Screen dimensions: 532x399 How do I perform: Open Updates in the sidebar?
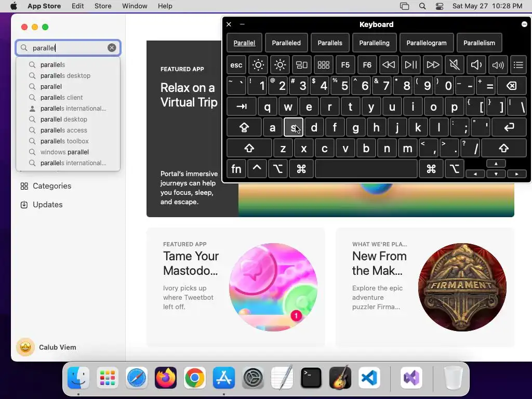[x=42, y=205]
